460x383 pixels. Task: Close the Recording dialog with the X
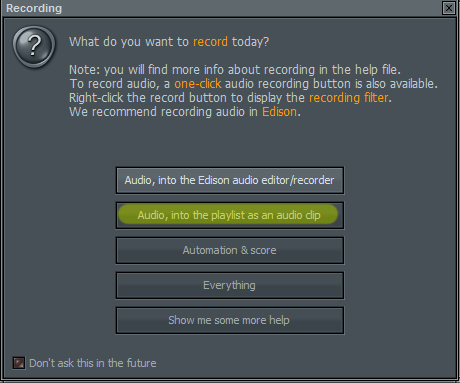[449, 8]
